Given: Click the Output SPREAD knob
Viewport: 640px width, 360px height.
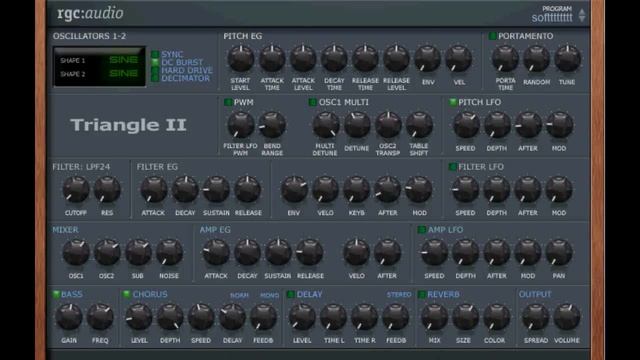Looking at the screenshot, I should (535, 317).
